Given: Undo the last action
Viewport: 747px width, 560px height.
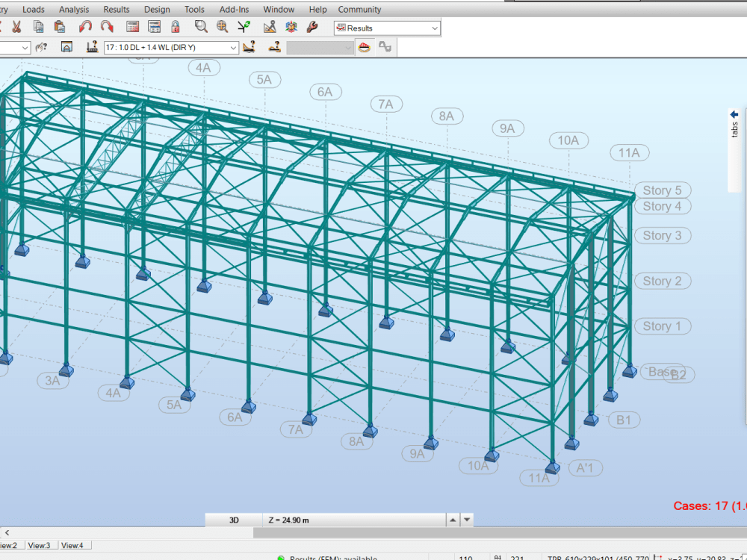Looking at the screenshot, I should [x=85, y=27].
